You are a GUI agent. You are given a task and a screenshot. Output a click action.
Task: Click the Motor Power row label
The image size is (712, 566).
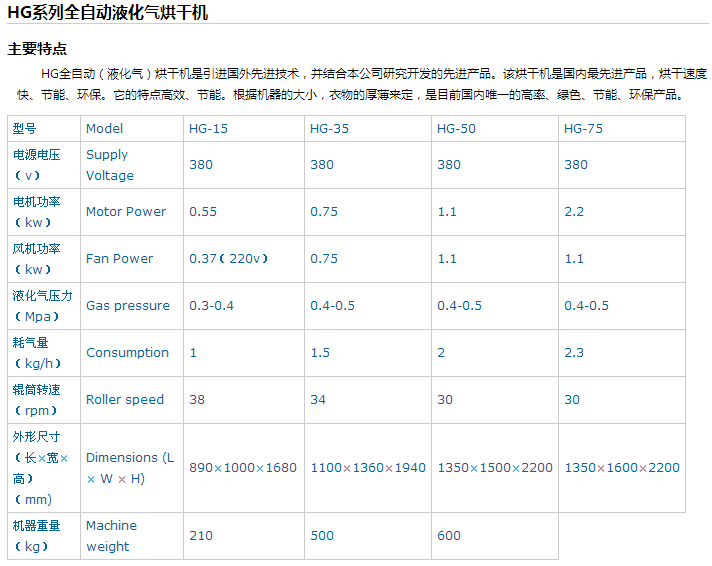pyautogui.click(x=126, y=212)
